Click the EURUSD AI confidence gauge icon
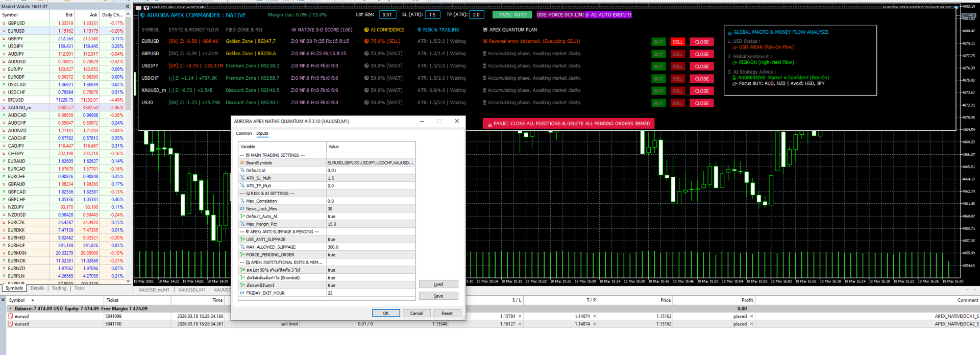The image size is (980, 355). 366,41
